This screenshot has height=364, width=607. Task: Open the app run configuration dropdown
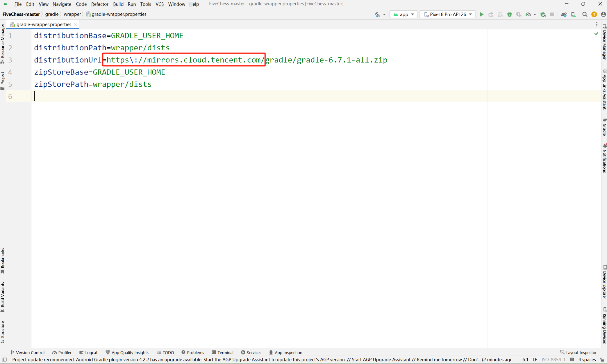point(404,14)
